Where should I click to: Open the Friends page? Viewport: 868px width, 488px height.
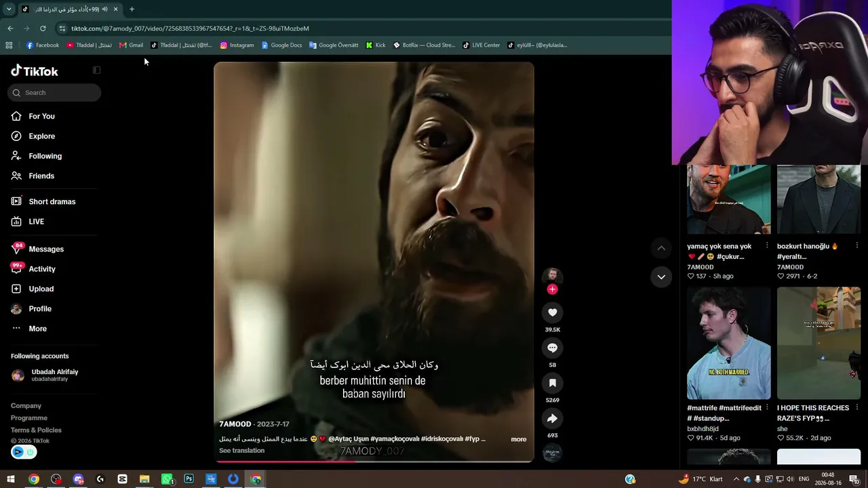33,176
